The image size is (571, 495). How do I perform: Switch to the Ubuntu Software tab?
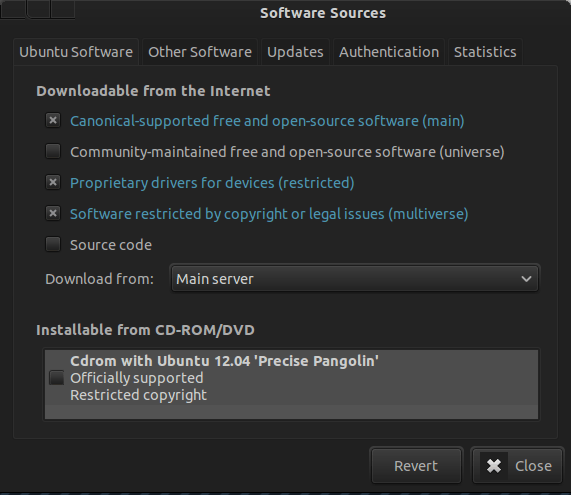(x=76, y=52)
